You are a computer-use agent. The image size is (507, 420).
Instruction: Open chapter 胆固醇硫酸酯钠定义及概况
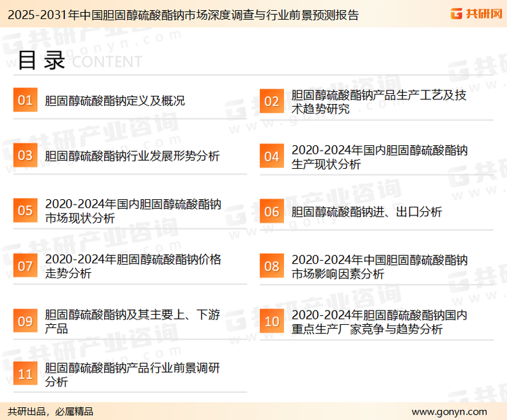tap(115, 101)
